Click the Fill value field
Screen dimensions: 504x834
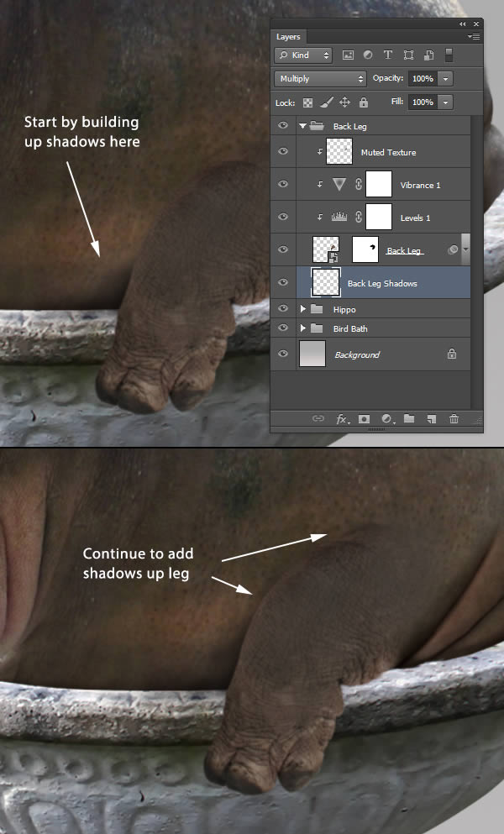(x=423, y=102)
